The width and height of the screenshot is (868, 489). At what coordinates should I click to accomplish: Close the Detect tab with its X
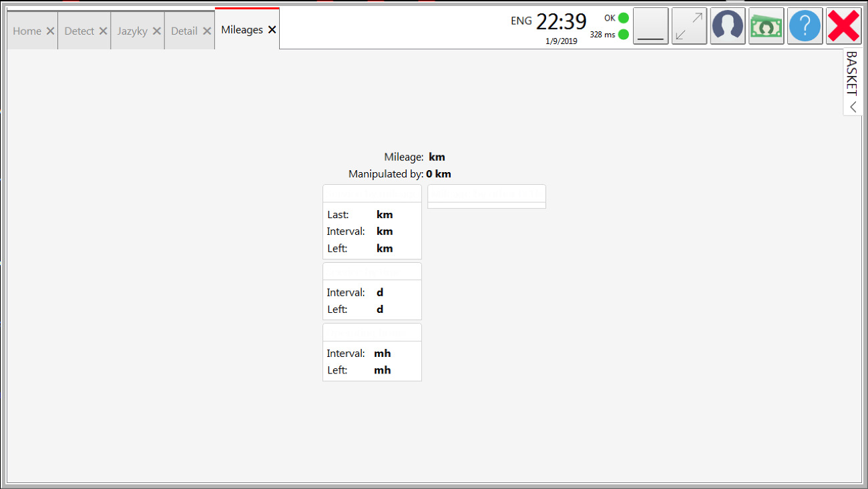point(103,31)
